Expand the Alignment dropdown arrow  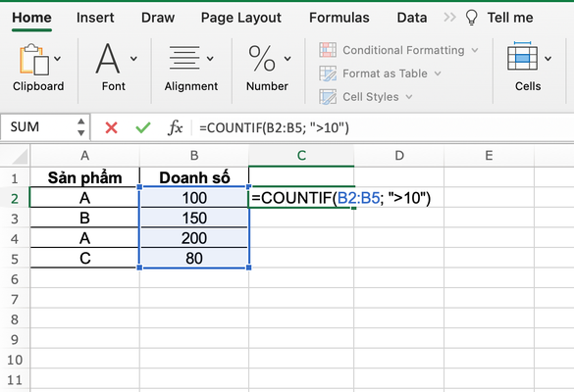(210, 59)
